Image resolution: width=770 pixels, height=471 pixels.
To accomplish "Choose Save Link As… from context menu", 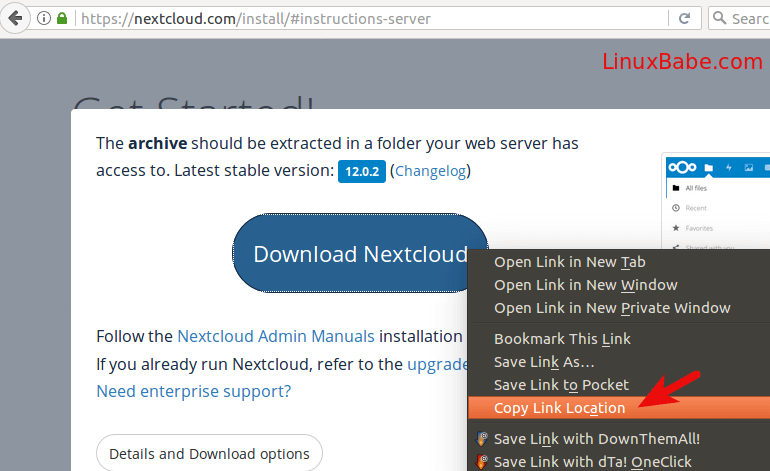I will [x=544, y=362].
